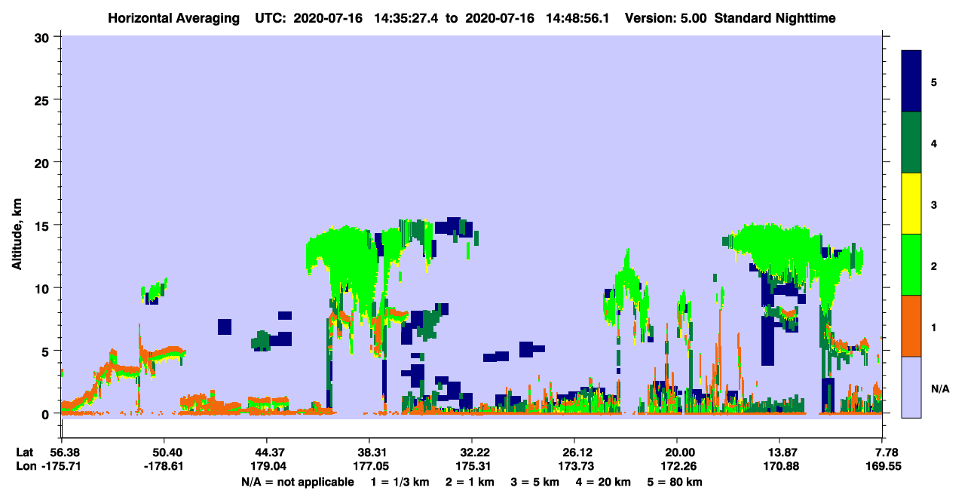This screenshot has height=503, width=980.
Task: Click legend text '4 = 20 km'
Action: (605, 483)
